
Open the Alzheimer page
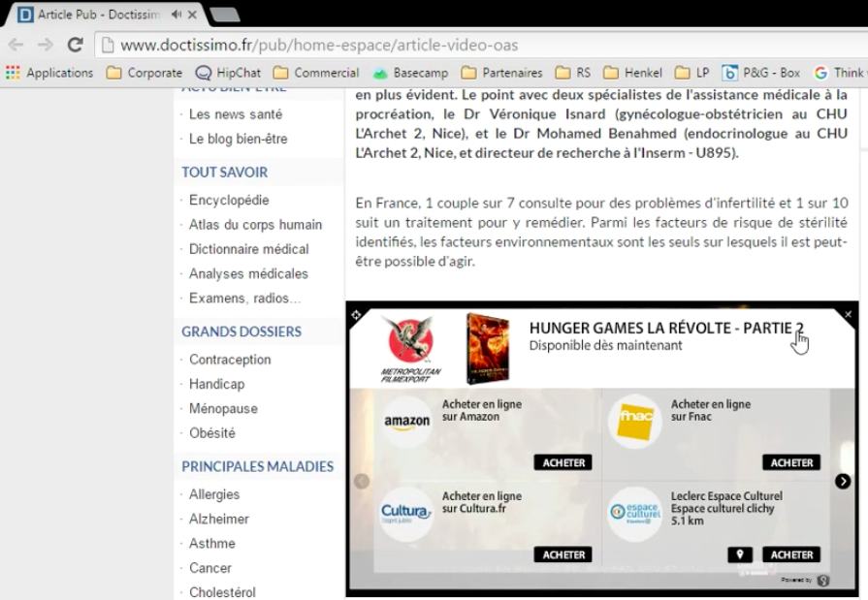tap(218, 519)
